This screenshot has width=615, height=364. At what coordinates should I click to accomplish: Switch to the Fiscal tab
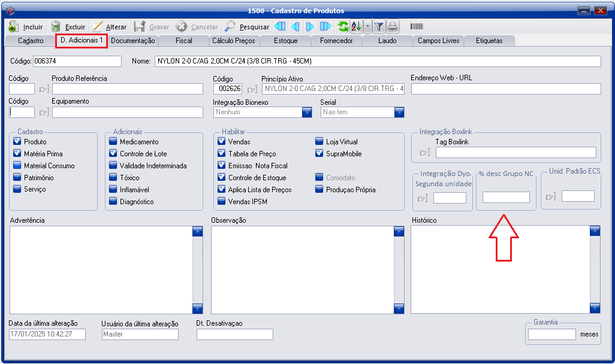pos(184,41)
